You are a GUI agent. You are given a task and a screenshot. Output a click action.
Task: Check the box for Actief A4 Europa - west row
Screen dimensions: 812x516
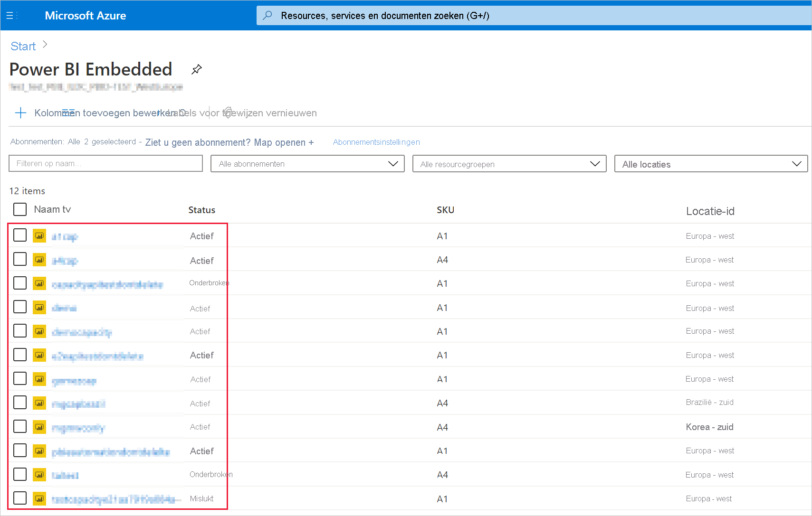[20, 259]
